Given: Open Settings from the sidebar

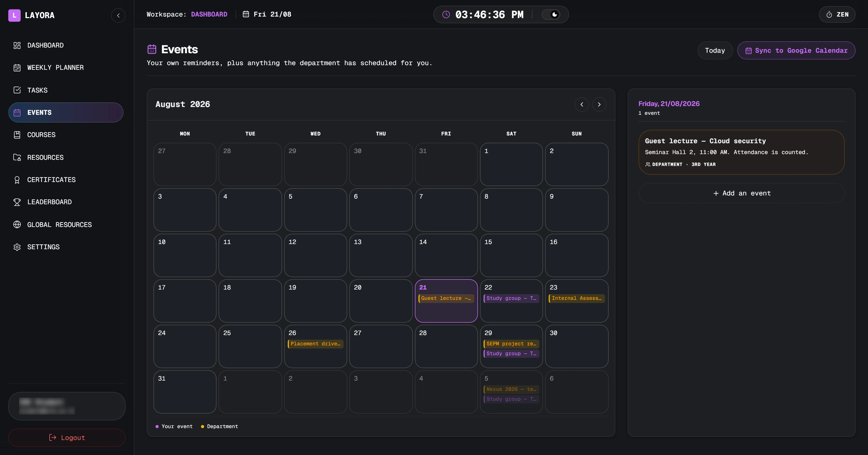Looking at the screenshot, I should point(66,247).
